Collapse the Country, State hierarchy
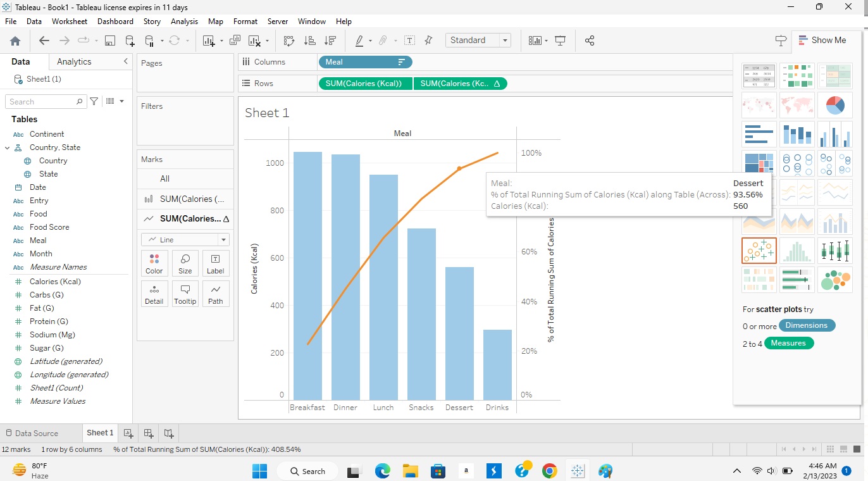This screenshot has height=481, width=868. [x=8, y=147]
